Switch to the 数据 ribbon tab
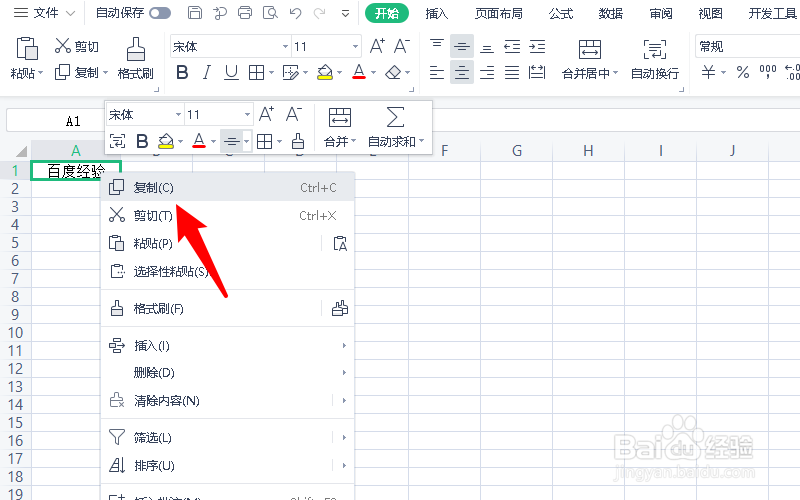The image size is (800, 500). pos(611,13)
